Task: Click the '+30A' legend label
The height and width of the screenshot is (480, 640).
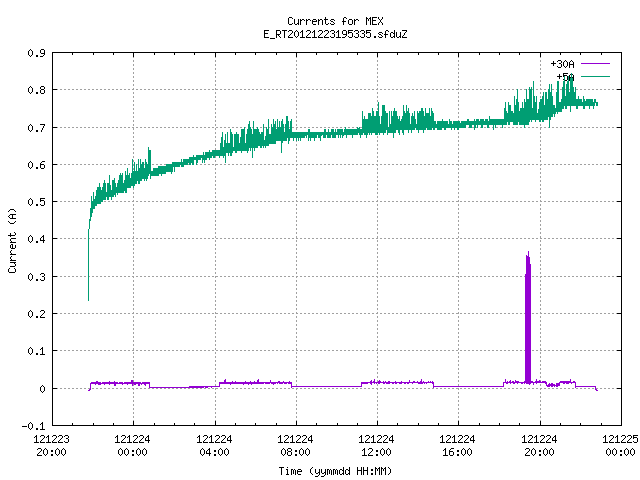Action: (562, 64)
